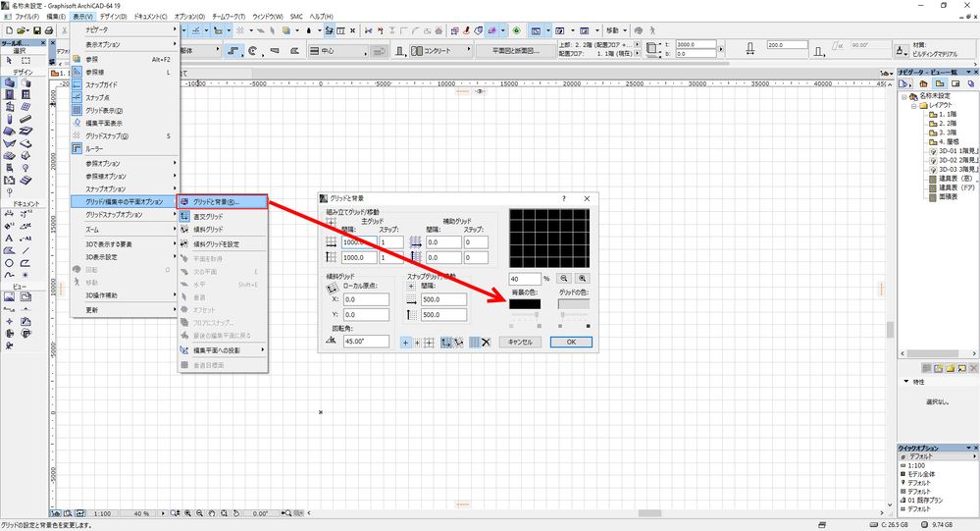980x531 pixels.
Task: Toggle ルーラー (ruler) menu item
Action: coord(125,149)
